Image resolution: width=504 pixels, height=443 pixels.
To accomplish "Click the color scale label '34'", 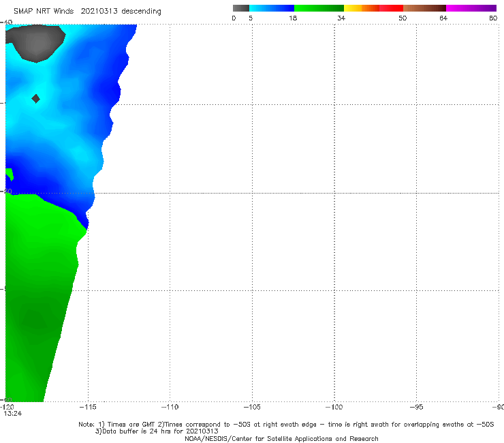I will pyautogui.click(x=341, y=18).
